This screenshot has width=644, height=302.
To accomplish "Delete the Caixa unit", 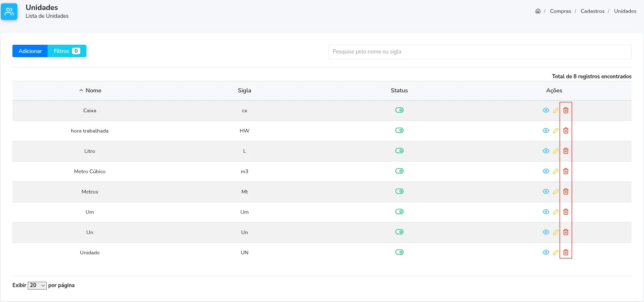I will pos(566,110).
